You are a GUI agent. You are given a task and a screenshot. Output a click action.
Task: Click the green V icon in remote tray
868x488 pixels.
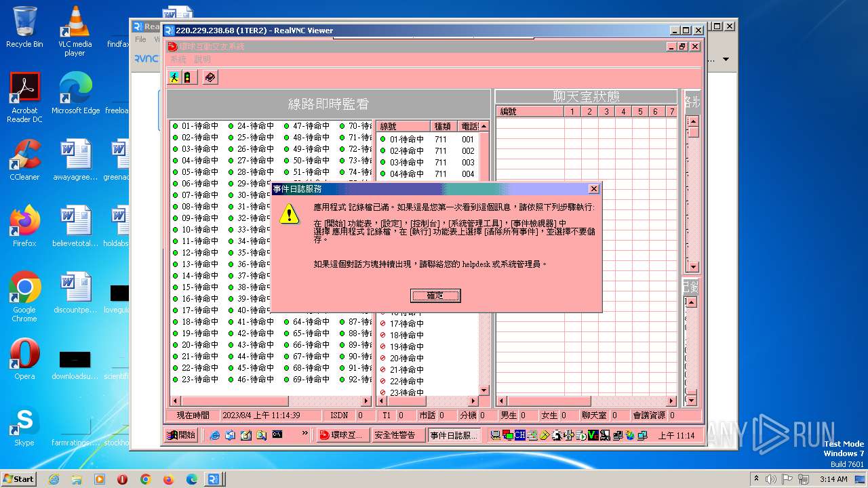tap(593, 435)
